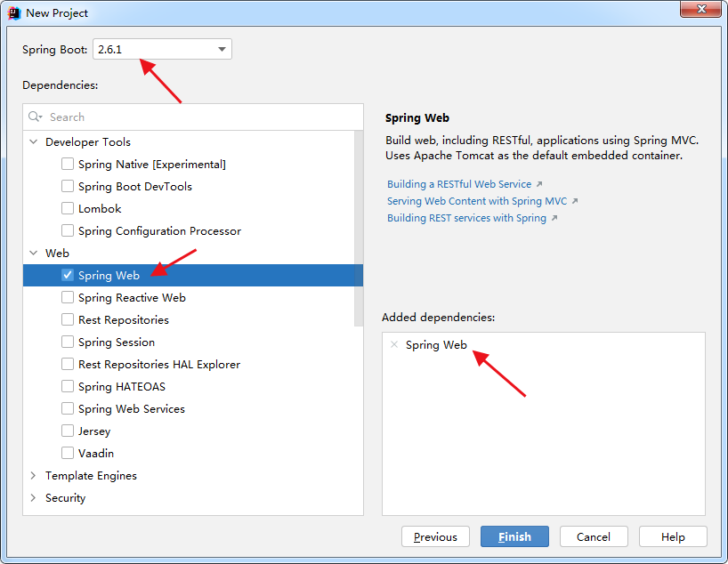Expand the Security group
This screenshot has height=564, width=728.
[34, 498]
